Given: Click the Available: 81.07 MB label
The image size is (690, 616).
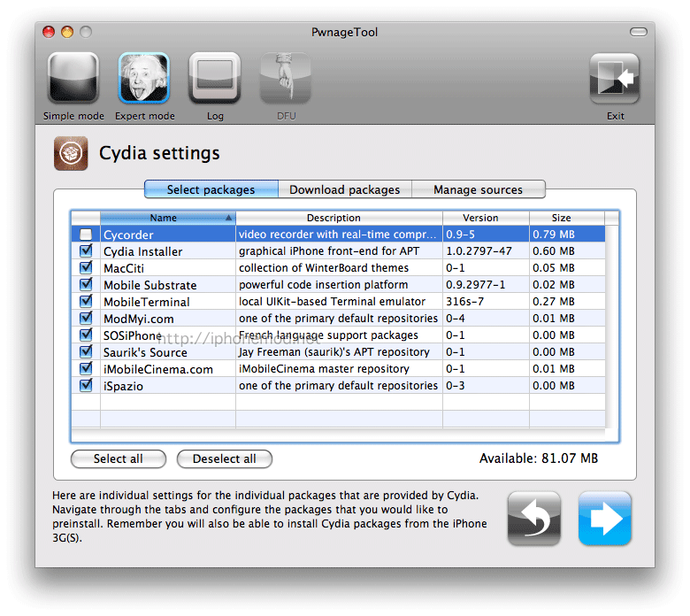Looking at the screenshot, I should point(539,458).
